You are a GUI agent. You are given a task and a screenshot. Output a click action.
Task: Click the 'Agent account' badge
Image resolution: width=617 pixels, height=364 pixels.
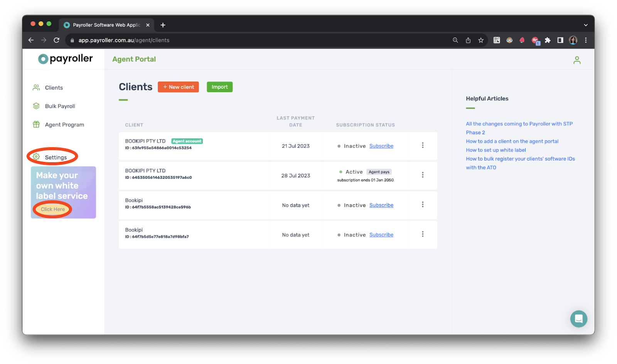pyautogui.click(x=187, y=142)
